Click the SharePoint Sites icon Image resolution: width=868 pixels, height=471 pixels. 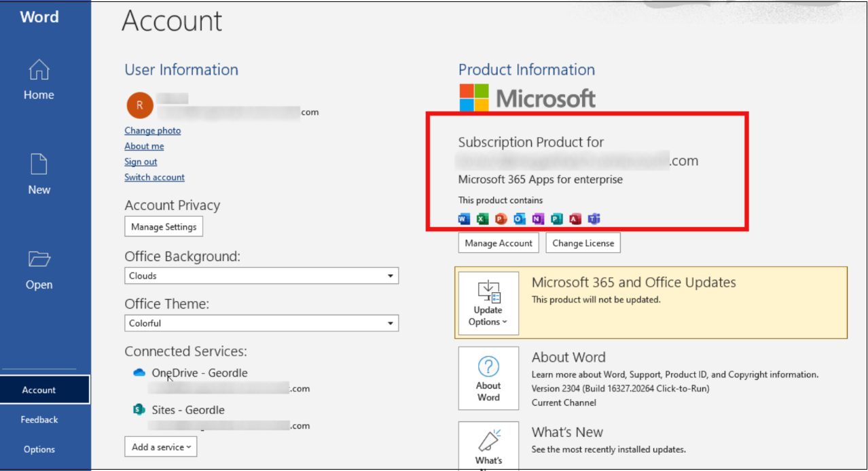pyautogui.click(x=139, y=410)
